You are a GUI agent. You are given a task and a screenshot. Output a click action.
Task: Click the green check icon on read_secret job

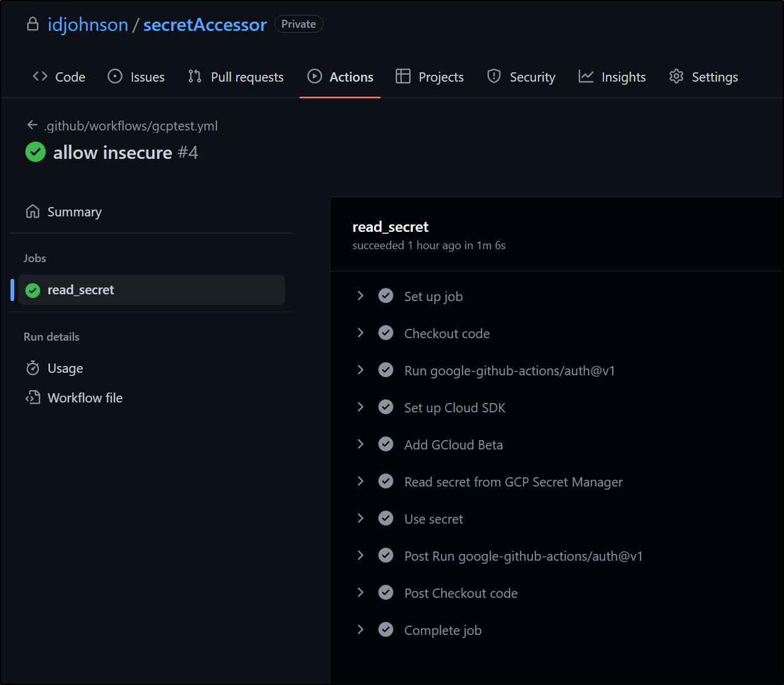[33, 290]
